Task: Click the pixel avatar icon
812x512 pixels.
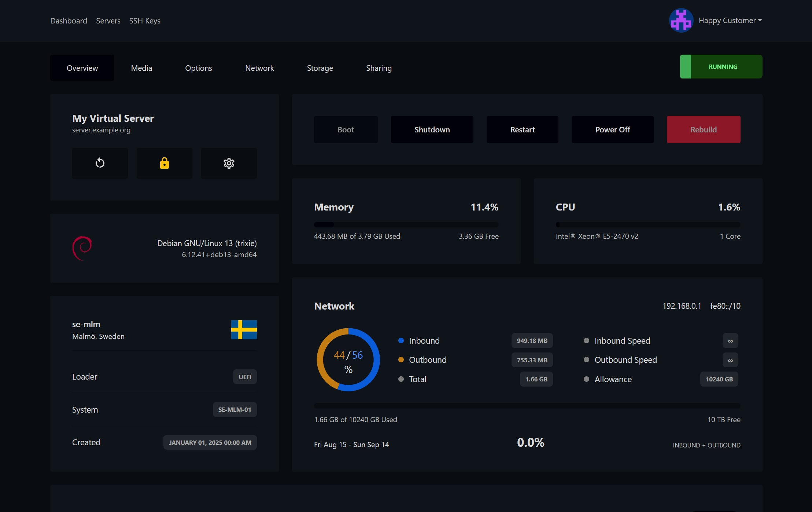Action: (x=681, y=21)
